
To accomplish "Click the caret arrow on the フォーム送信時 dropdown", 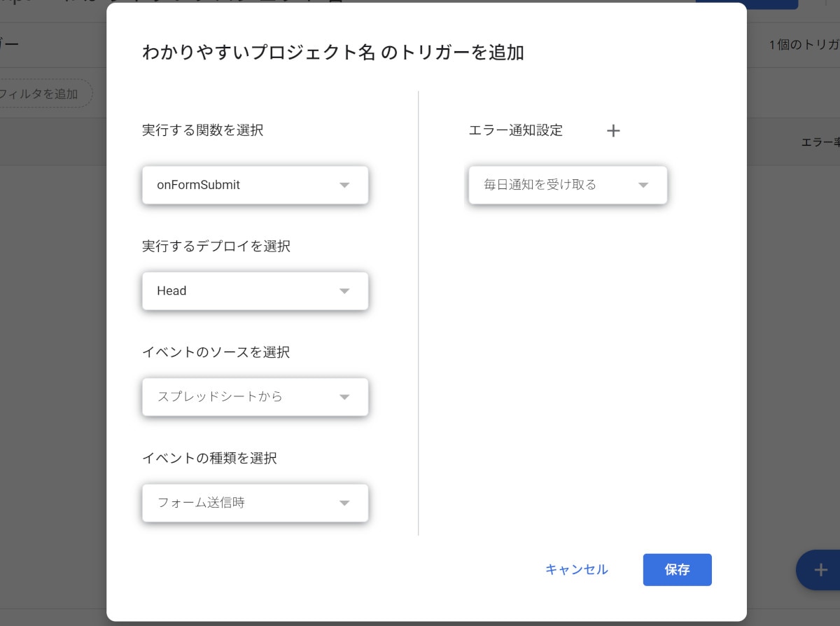I will pos(344,503).
